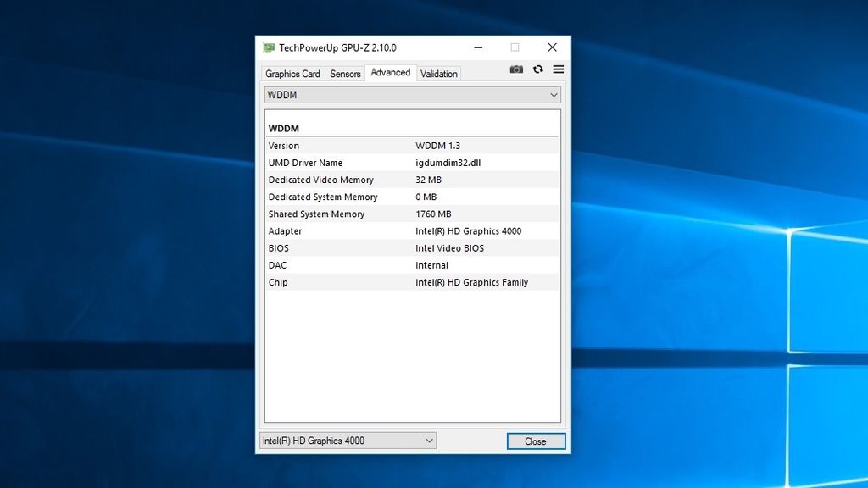
Task: Select the Validation tab
Action: click(438, 74)
